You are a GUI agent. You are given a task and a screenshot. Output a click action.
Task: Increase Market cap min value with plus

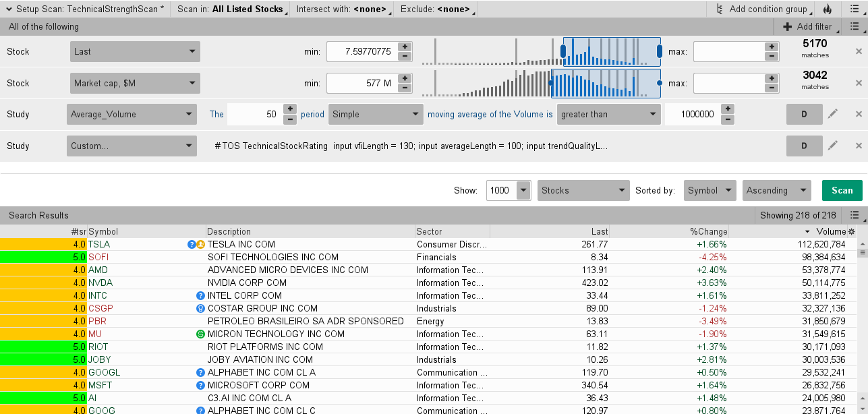point(405,78)
